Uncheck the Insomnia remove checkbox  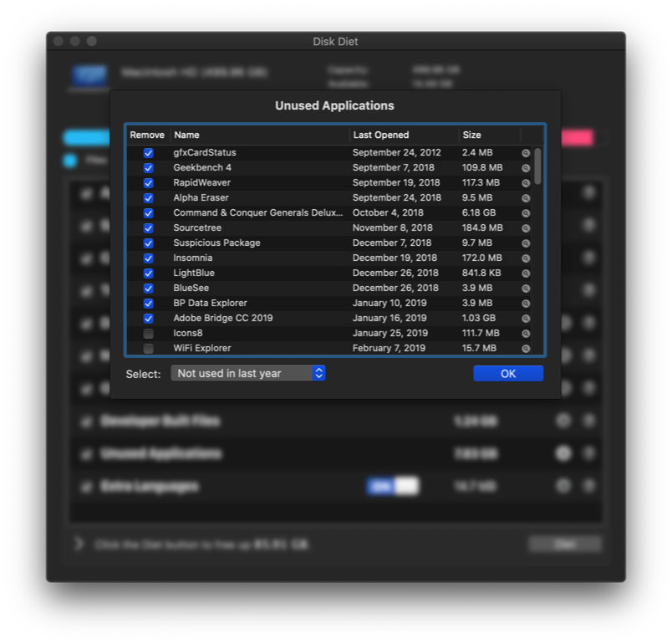click(148, 258)
